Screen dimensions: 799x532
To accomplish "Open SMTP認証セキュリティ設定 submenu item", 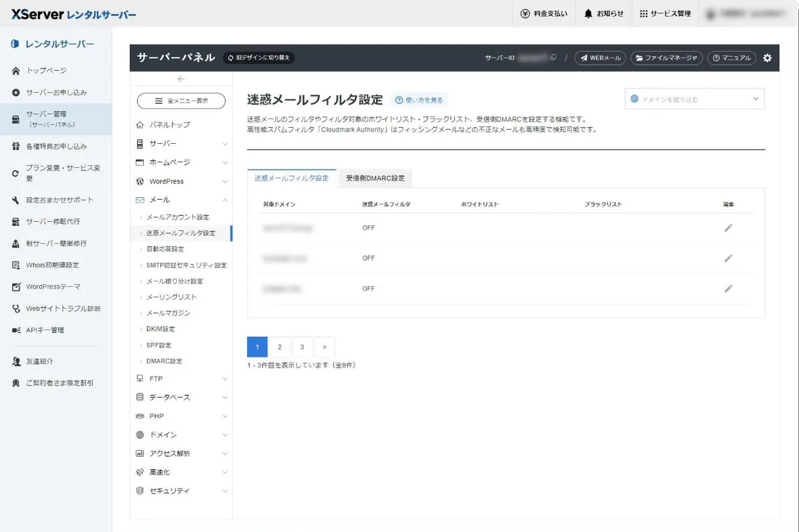I will point(186,265).
